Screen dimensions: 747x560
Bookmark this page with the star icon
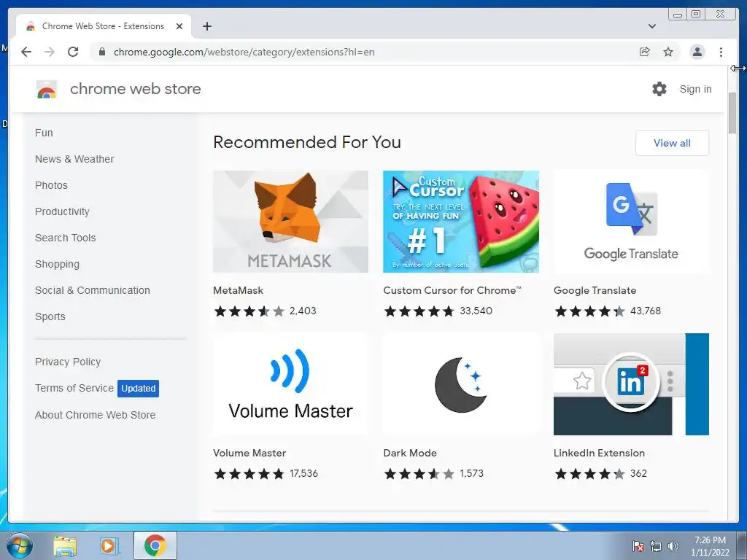click(668, 52)
